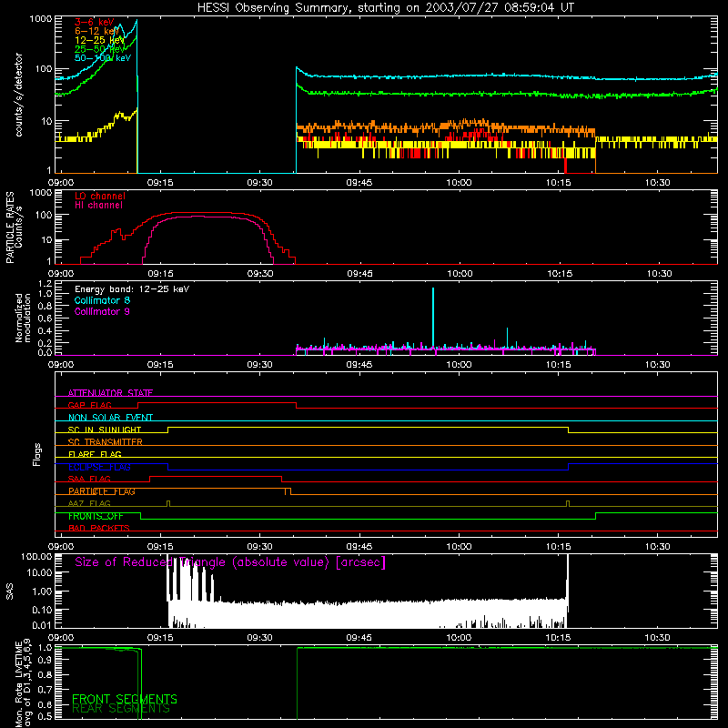The image size is (728, 728).
Task: Select the Collimator 9 legend label
Action: click(x=102, y=311)
